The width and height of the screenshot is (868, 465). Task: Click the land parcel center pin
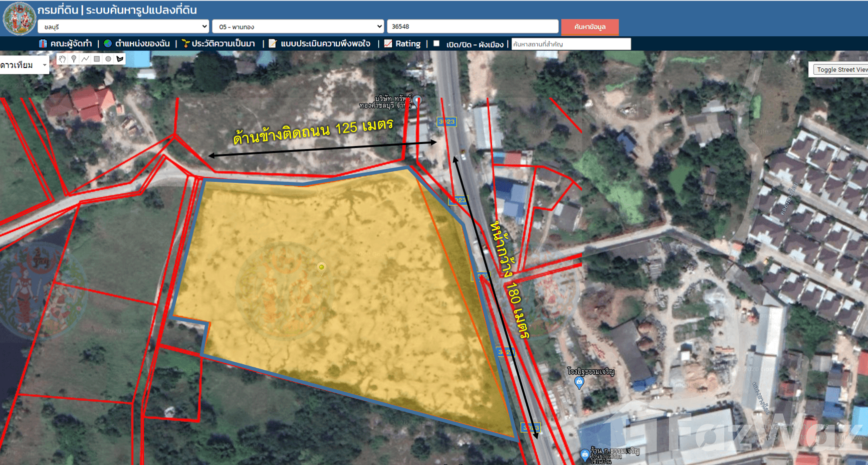click(322, 267)
